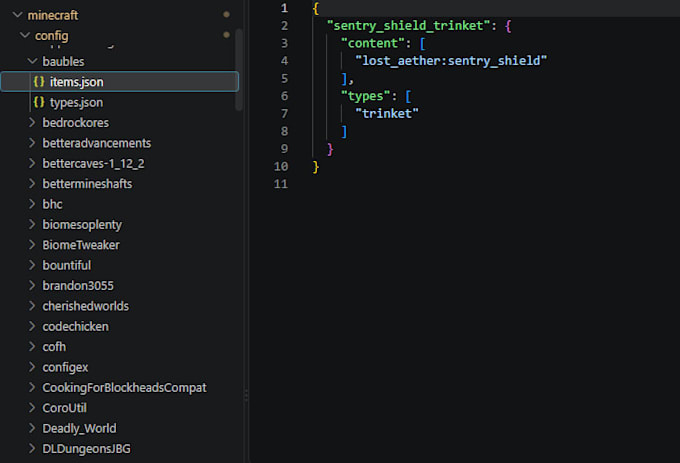Expand the biomesoplenty folder chevron
This screenshot has height=463, width=680.
(x=32, y=224)
